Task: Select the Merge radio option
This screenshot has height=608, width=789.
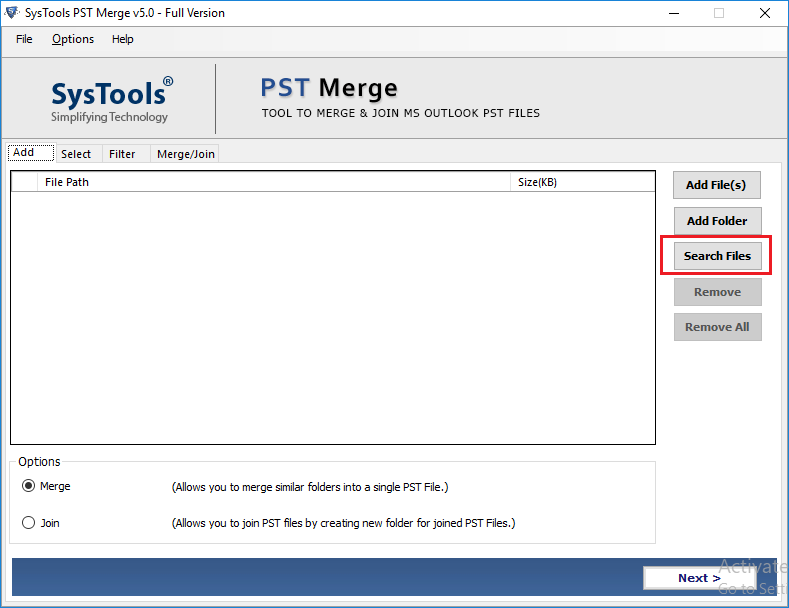Action: 28,486
